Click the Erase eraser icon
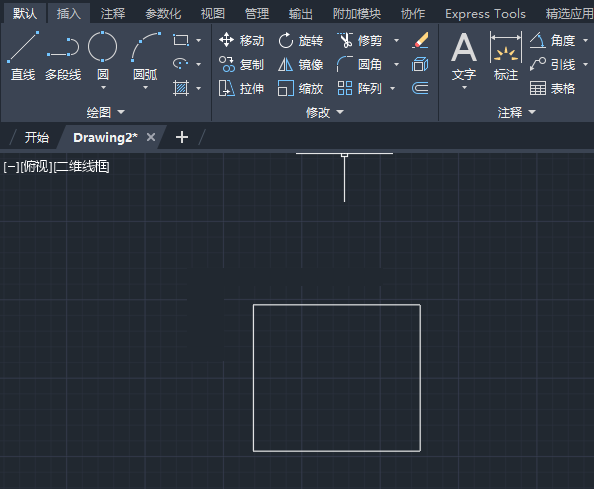 coord(420,40)
